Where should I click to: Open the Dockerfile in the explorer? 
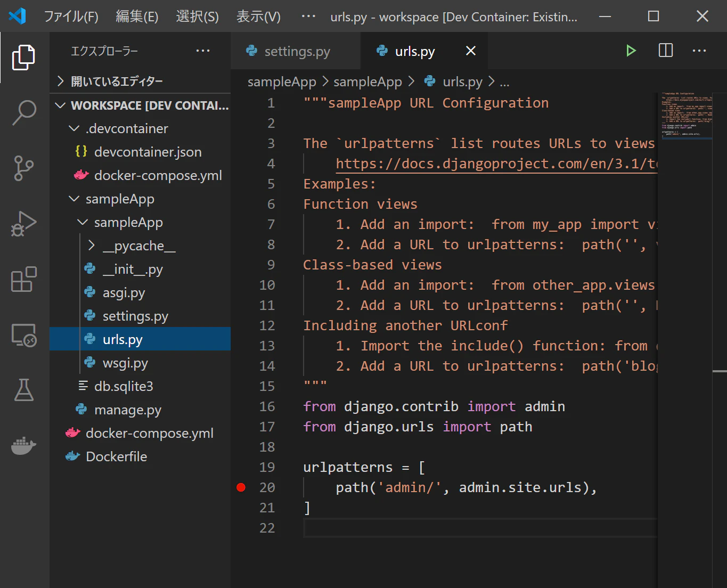140,456
